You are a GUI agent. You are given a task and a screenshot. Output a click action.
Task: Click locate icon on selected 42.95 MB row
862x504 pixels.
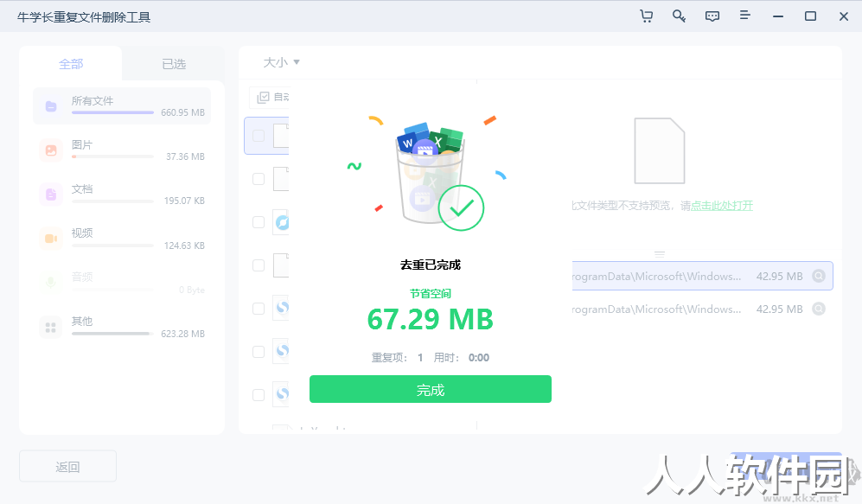[x=819, y=276]
